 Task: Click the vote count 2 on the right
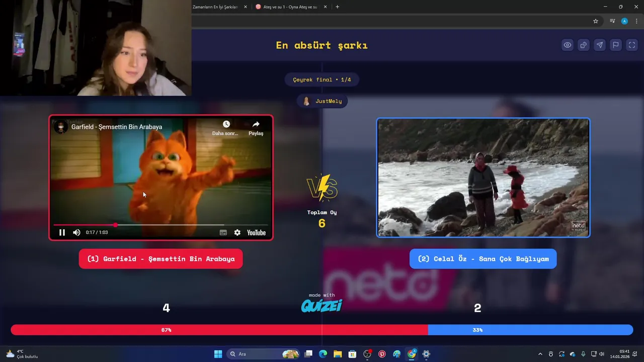tap(477, 308)
